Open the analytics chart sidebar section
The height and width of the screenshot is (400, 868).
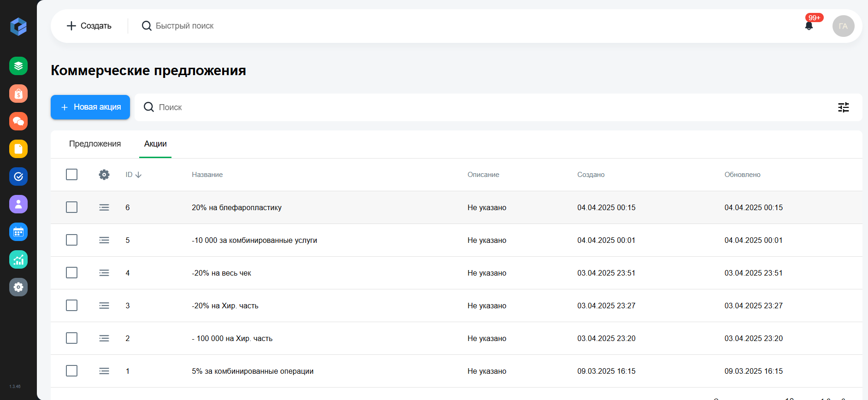point(18,259)
